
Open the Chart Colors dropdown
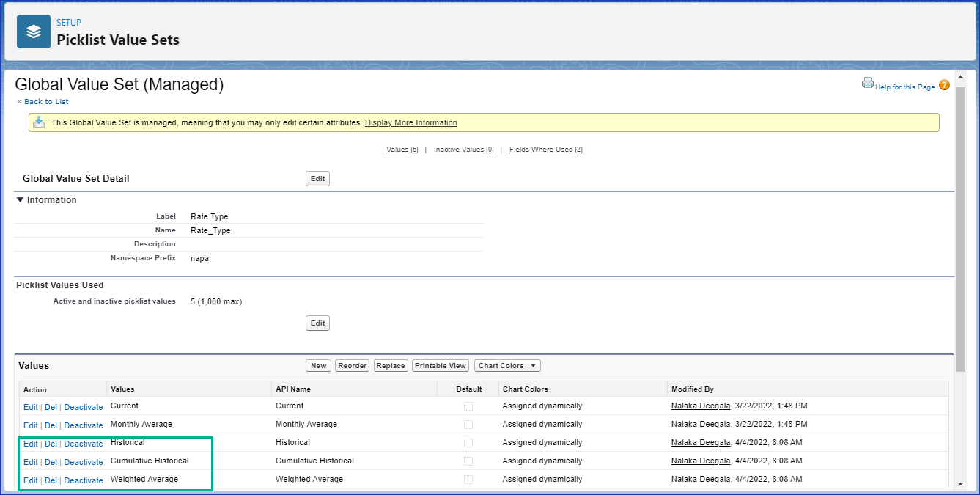coord(507,366)
